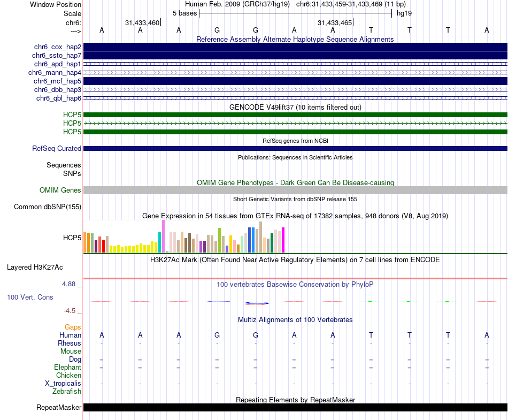
Task: Select the chr6_apd_hap1 haplotype label
Action: (58, 64)
